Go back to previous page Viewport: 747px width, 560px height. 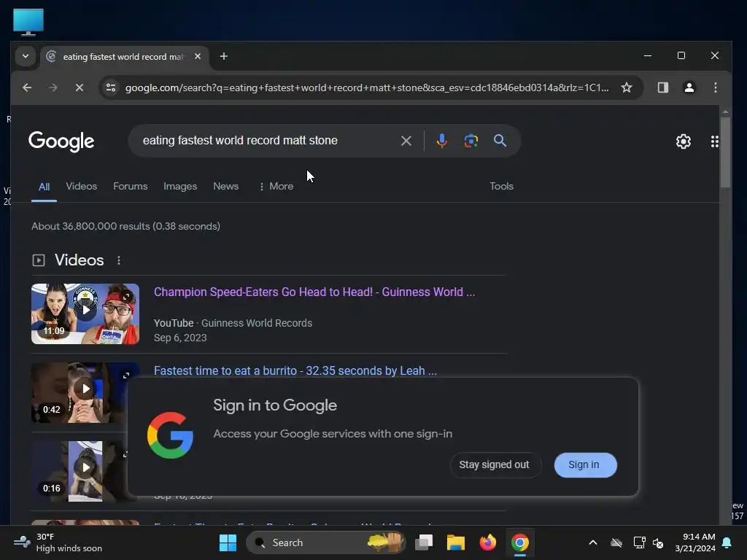point(27,87)
